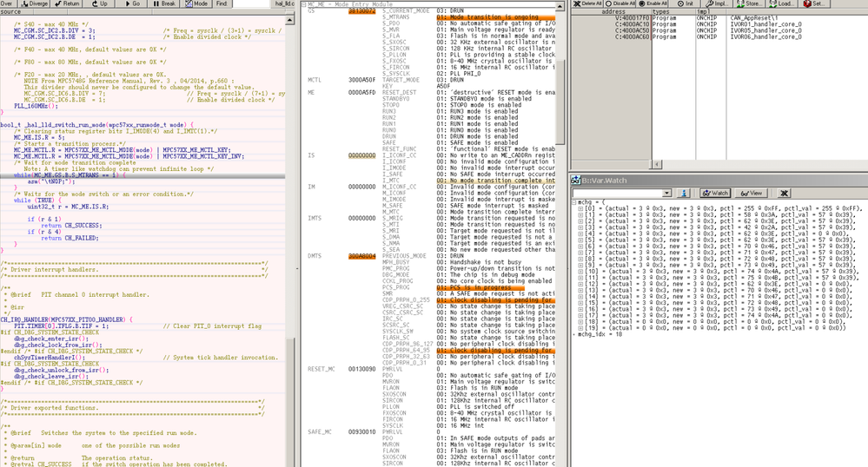Image resolution: width=868 pixels, height=467 pixels.
Task: Click the hal_lld.c file name label
Action: (284, 3)
